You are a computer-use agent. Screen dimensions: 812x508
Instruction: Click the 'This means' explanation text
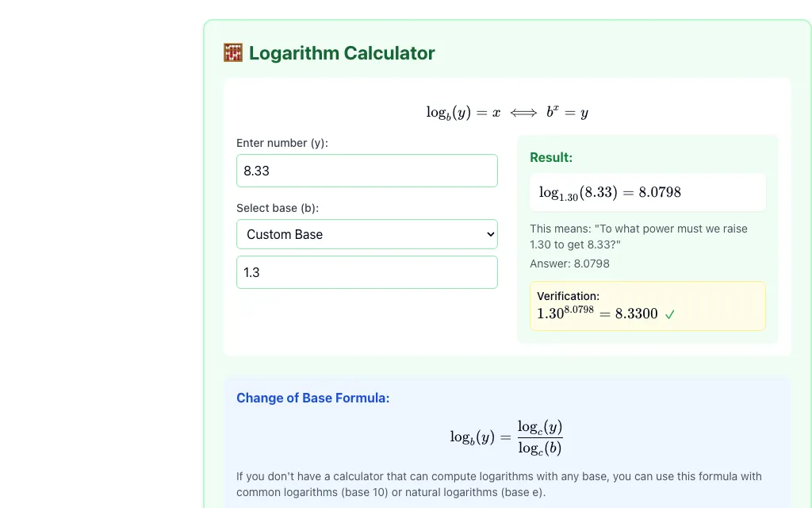tap(638, 237)
